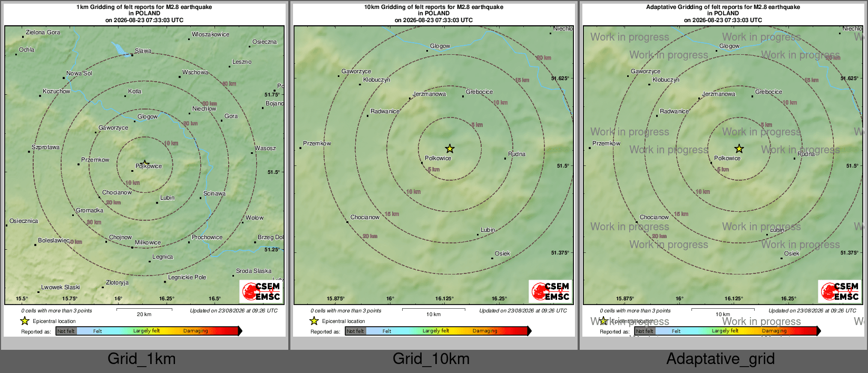Screen dimensions: 868x373
Task: Click 'Felt' band in 1km map legend
Action: 97,331
